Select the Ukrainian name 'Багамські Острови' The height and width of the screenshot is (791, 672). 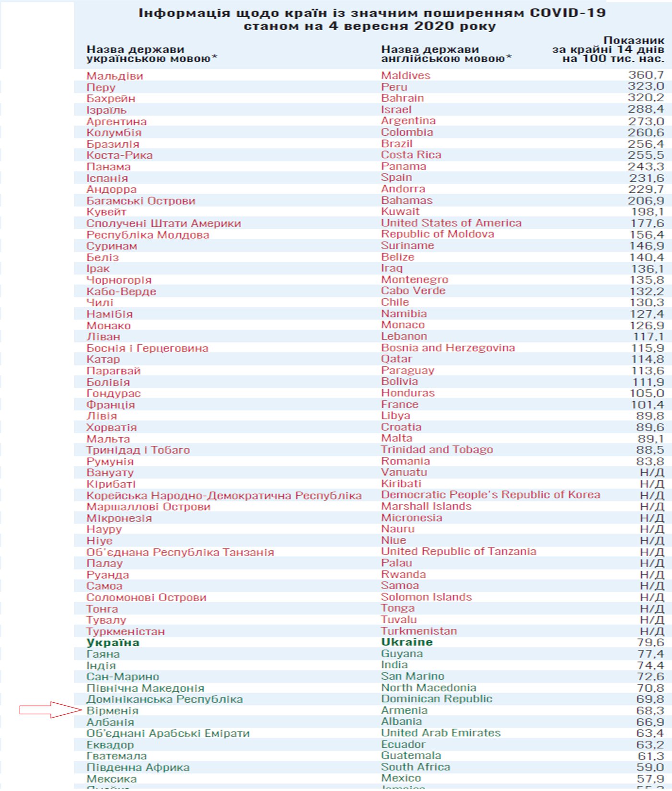tap(141, 200)
